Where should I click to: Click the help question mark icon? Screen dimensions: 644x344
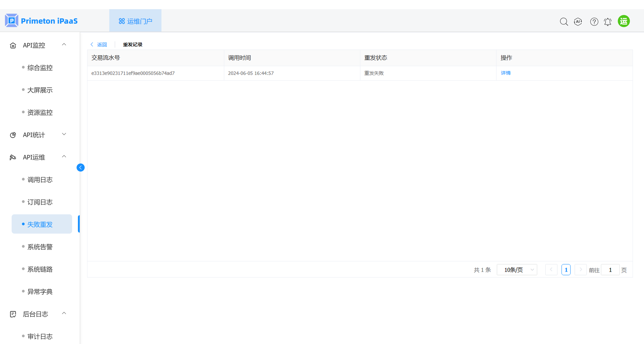594,21
